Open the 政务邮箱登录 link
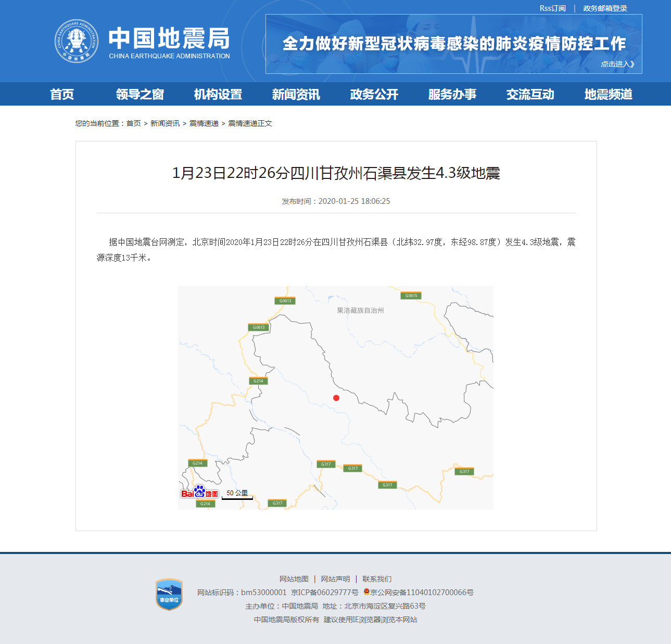 click(605, 8)
